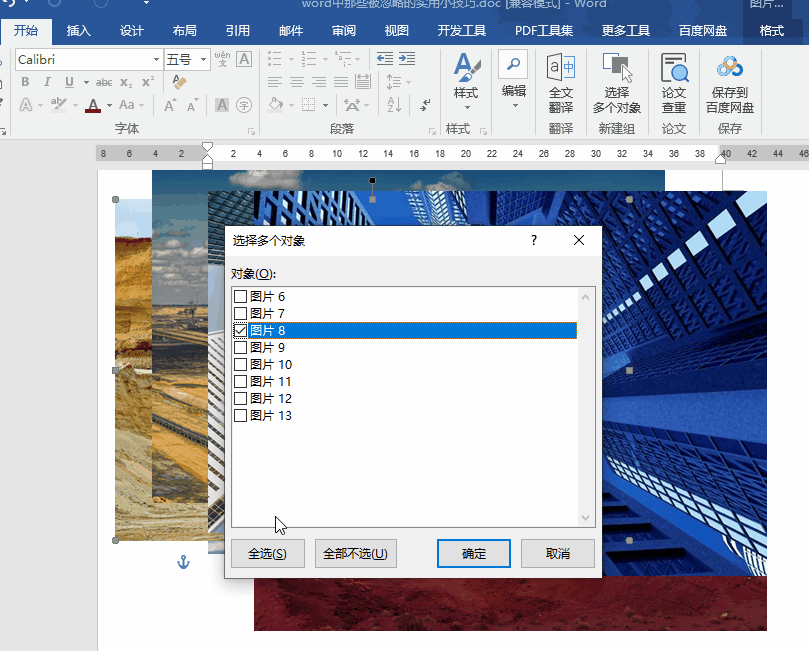Uncheck the 图片 8 checkbox
This screenshot has width=809, height=651.
coord(240,331)
